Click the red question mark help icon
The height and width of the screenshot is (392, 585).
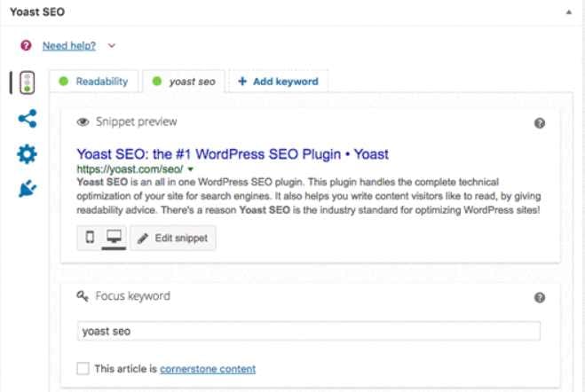tap(26, 45)
